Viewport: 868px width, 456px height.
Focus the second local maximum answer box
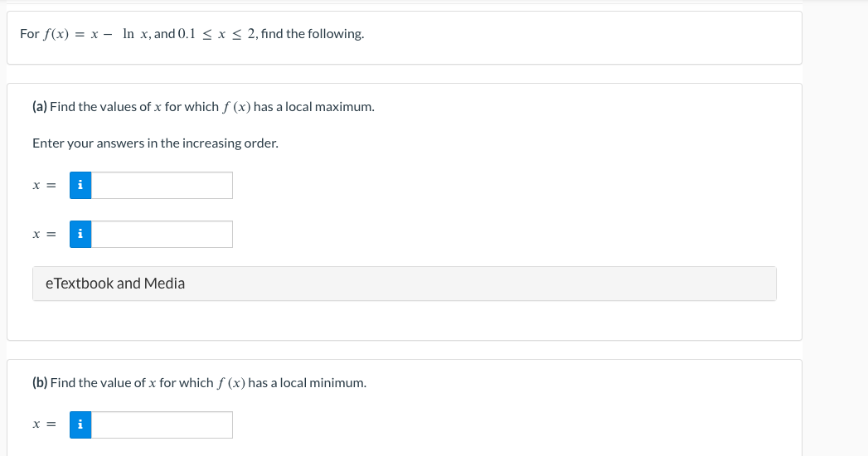(162, 234)
